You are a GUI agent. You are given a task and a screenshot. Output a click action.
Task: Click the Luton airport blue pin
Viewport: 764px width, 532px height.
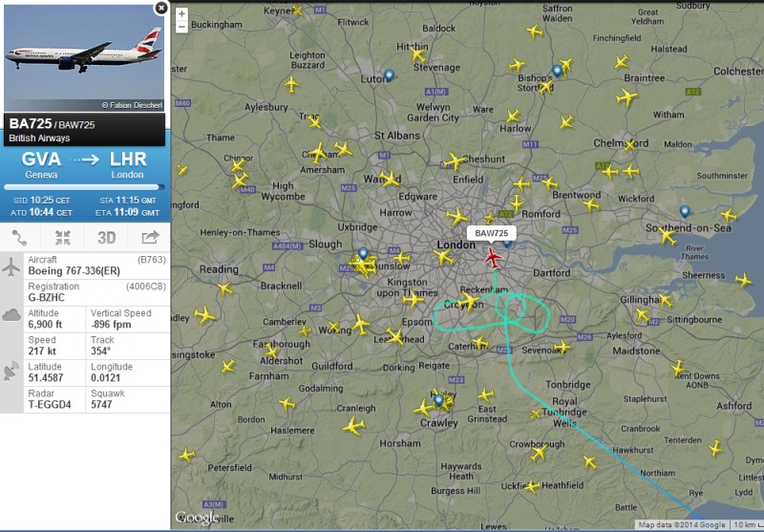pos(389,75)
